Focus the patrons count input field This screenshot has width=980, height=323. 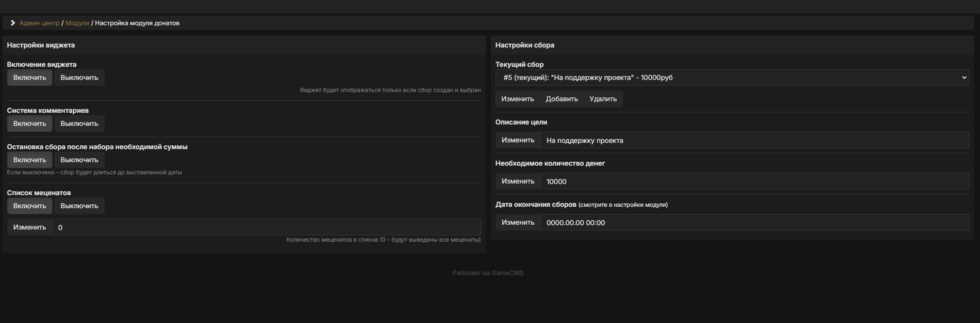click(266, 227)
